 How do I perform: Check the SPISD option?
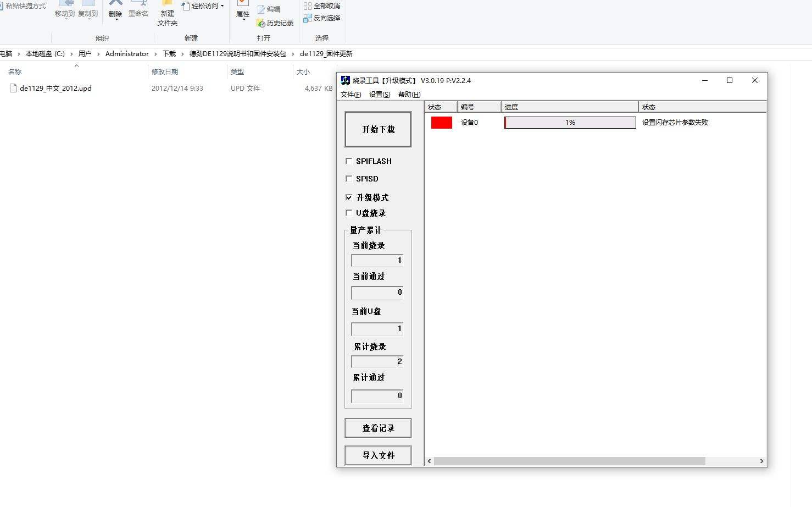point(349,178)
